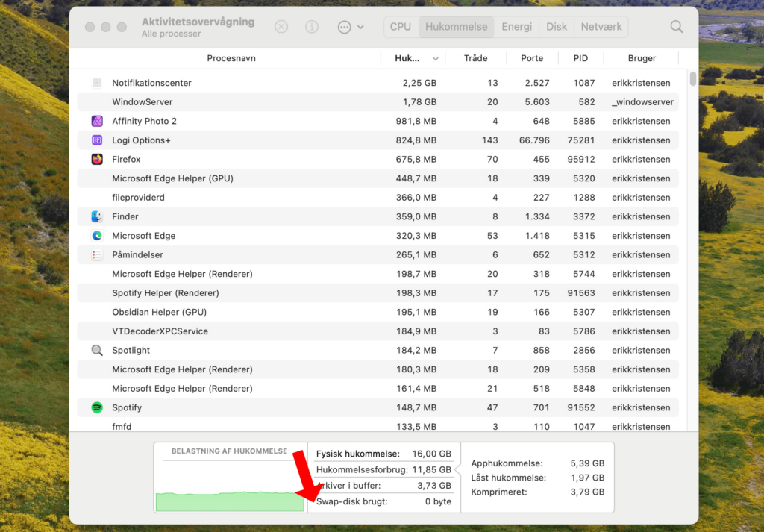Sort by the PID column header
This screenshot has height=532, width=764.
(x=580, y=58)
